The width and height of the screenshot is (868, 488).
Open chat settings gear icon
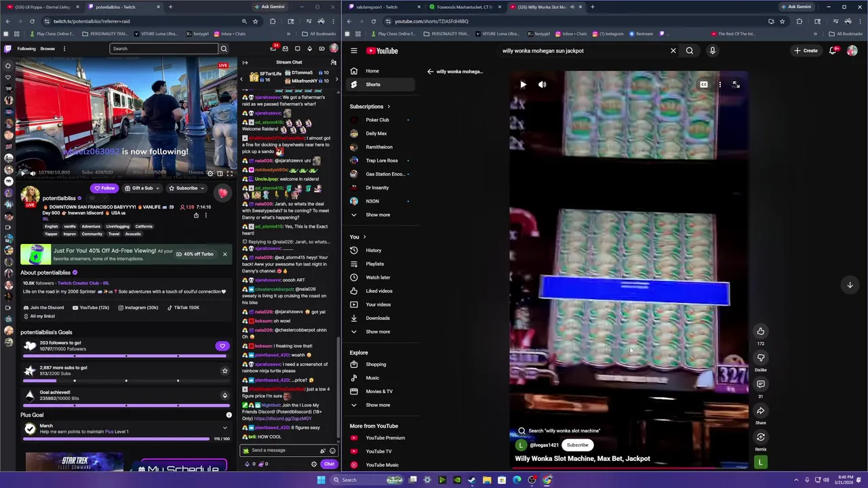314,464
